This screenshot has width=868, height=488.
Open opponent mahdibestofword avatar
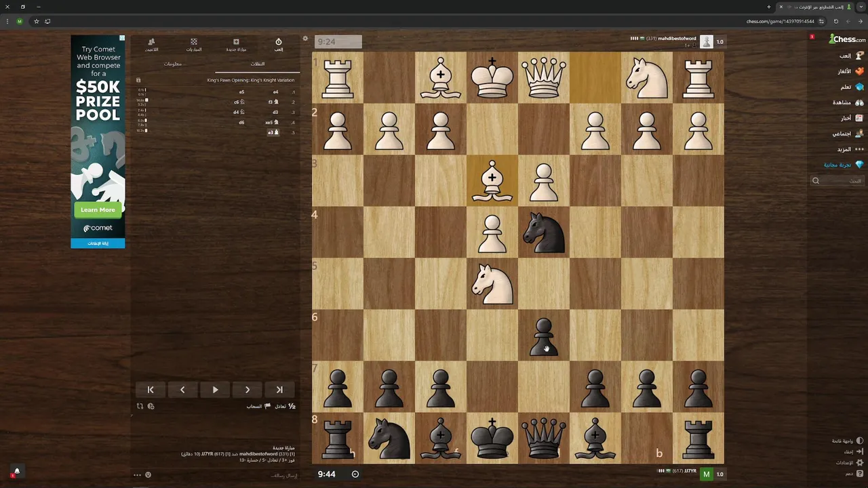point(707,41)
